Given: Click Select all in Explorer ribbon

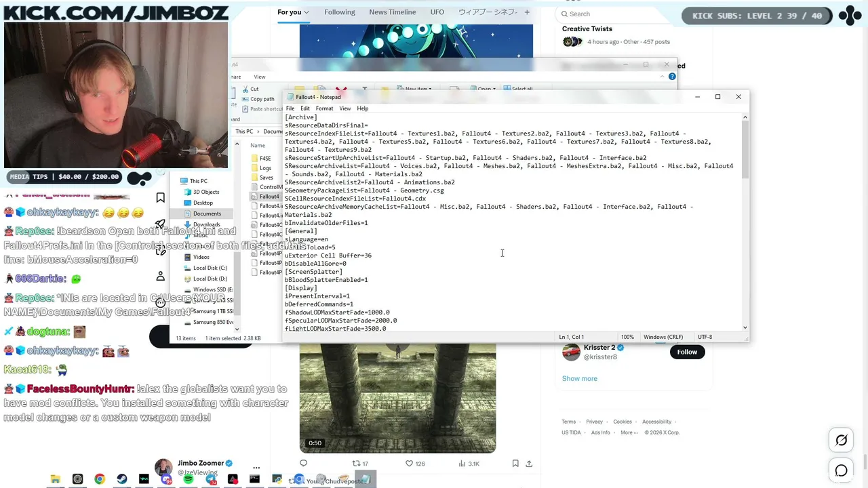Looking at the screenshot, I should click(x=518, y=89).
